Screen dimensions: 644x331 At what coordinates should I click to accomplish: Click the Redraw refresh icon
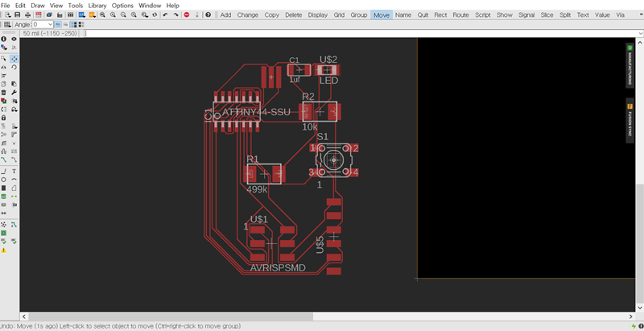155,14
